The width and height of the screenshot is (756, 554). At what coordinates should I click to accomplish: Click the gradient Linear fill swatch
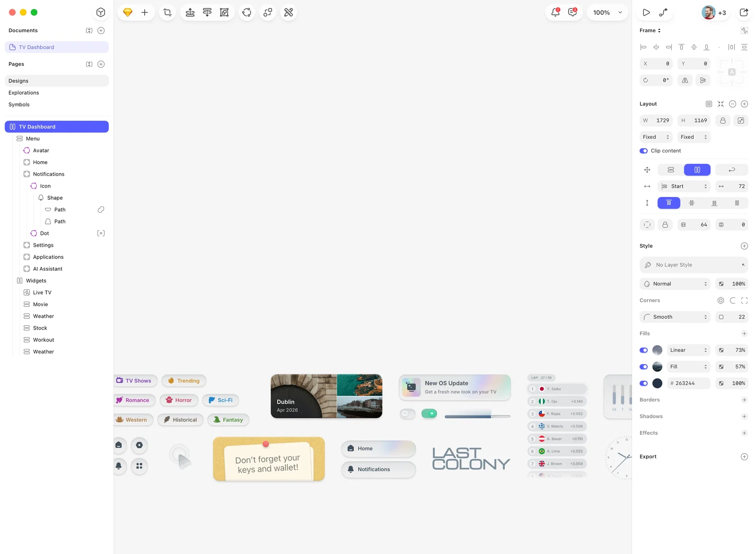(x=657, y=350)
